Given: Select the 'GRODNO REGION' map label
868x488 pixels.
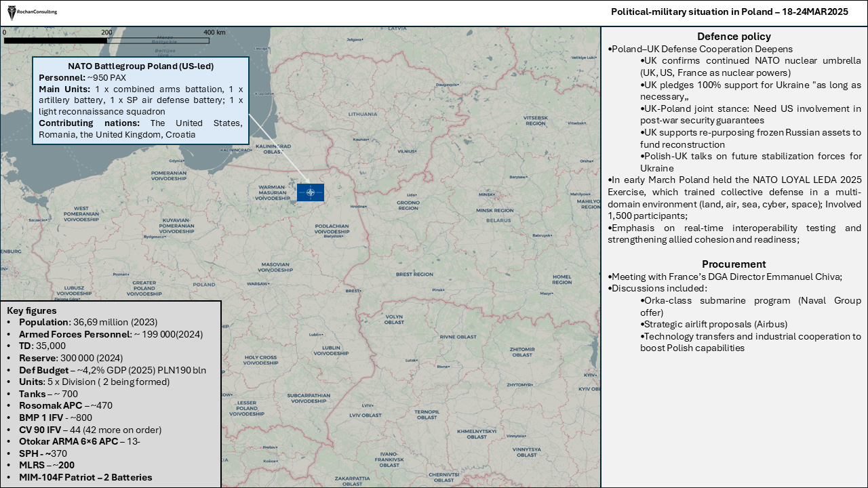Looking at the screenshot, I should pos(408,204).
